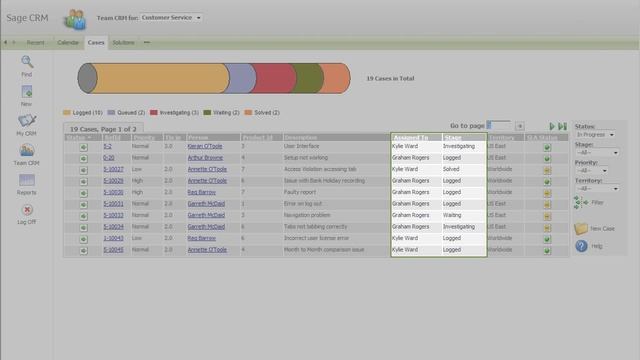
Task: Select the Cases tab
Action: (x=96, y=42)
